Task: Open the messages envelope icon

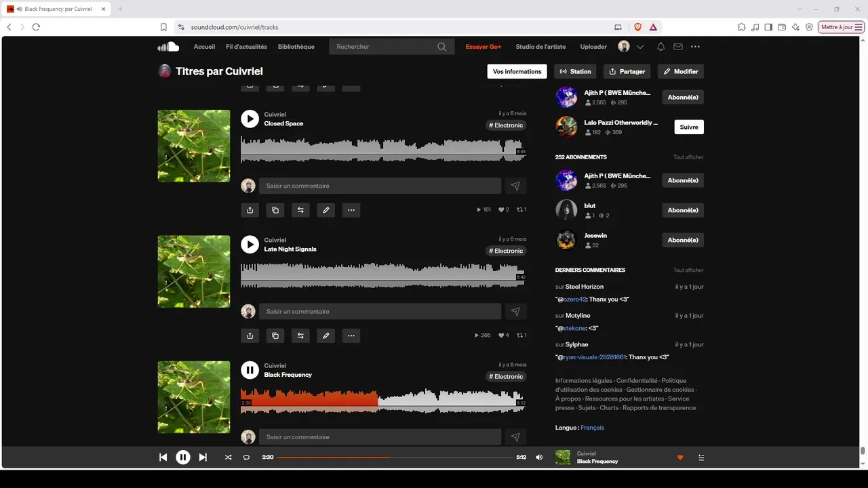Action: coord(678,47)
